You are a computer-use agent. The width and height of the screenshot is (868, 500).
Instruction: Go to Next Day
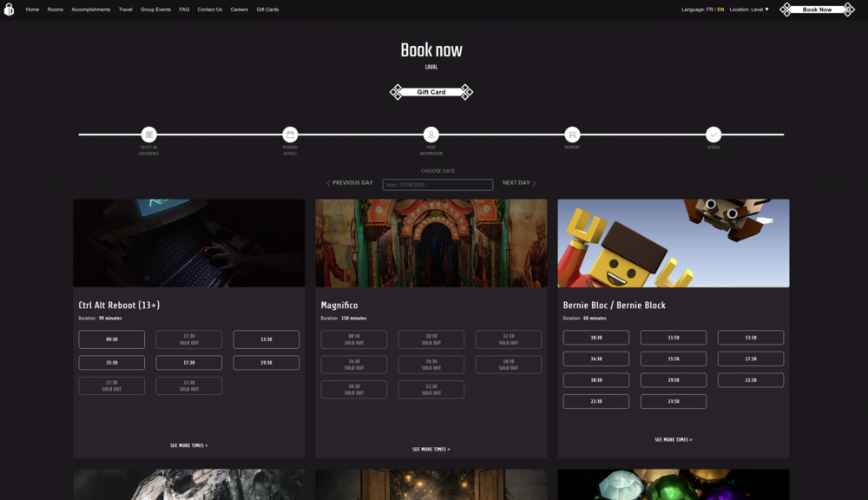click(x=519, y=182)
